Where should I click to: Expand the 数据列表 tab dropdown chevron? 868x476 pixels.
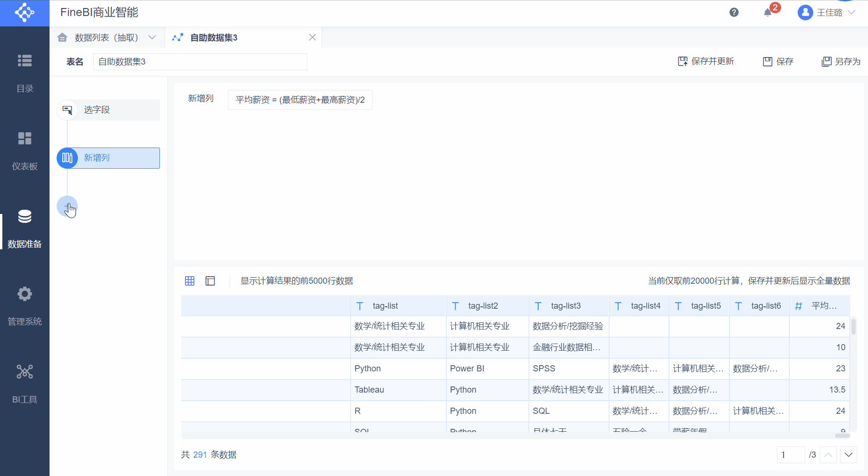coord(152,38)
